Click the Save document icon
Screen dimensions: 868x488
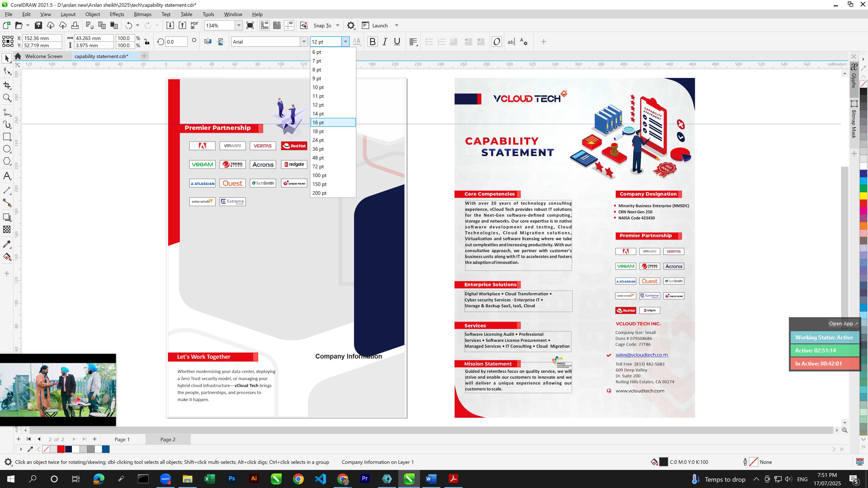(x=38, y=25)
